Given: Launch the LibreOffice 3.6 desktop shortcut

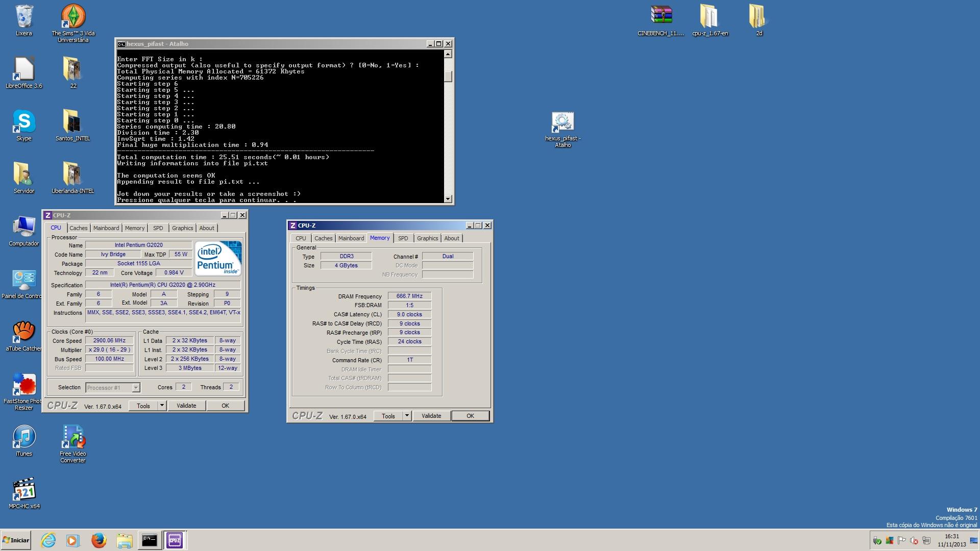Looking at the screenshot, I should click(x=24, y=72).
